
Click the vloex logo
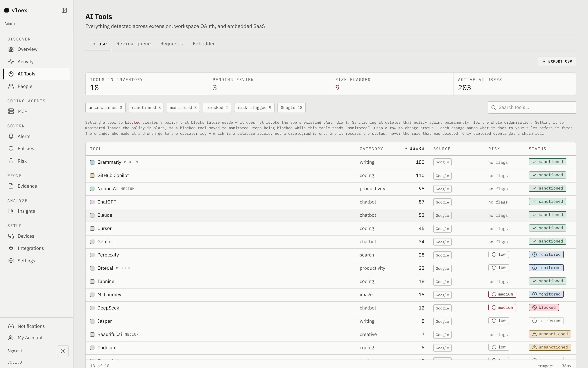tap(16, 10)
